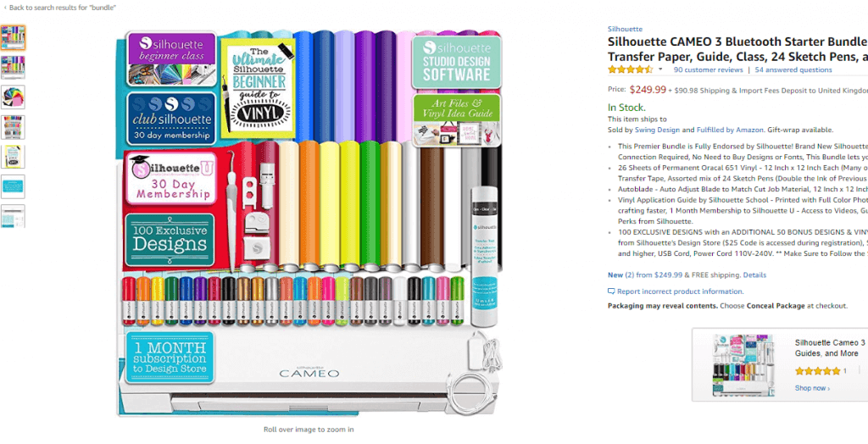Select the last thumbnail in the image list

(x=13, y=216)
